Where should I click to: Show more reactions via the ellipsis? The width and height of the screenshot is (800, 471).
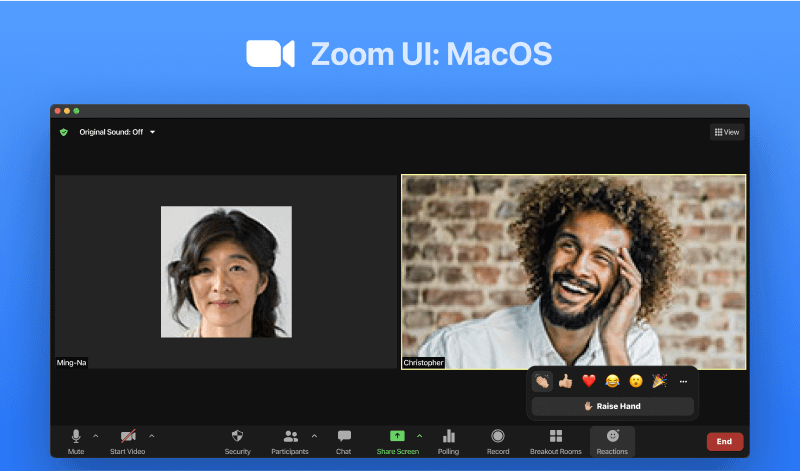tap(683, 382)
